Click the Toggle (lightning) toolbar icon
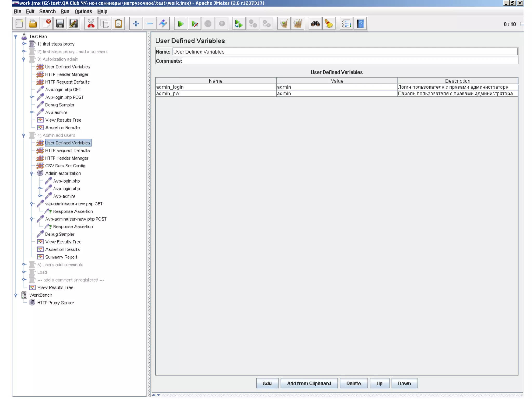The width and height of the screenshot is (532, 399). [x=163, y=24]
